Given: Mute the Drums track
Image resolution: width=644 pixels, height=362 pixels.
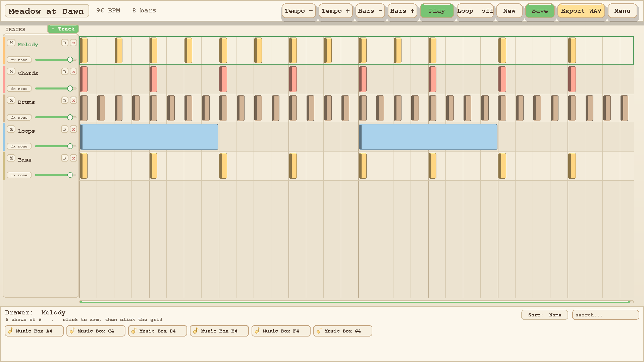Looking at the screenshot, I should tap(11, 101).
